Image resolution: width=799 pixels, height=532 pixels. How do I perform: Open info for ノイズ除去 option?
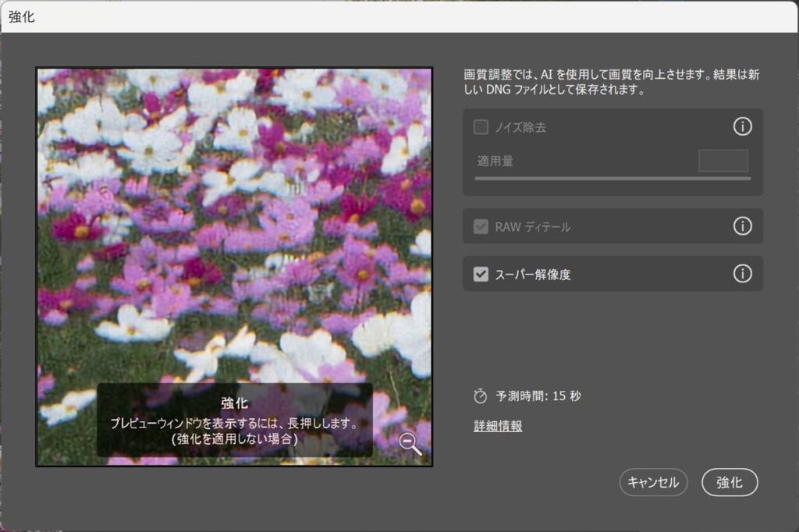click(742, 126)
